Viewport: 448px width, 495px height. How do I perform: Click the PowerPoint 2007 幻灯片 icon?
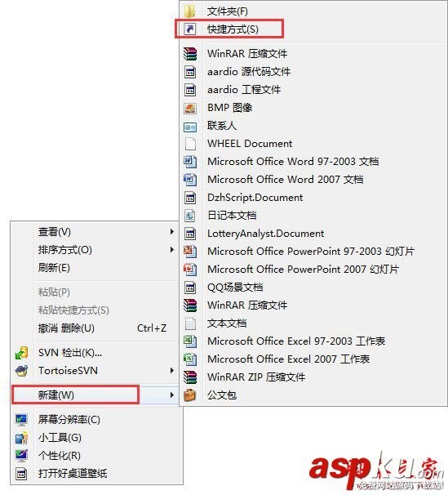pyautogui.click(x=190, y=270)
